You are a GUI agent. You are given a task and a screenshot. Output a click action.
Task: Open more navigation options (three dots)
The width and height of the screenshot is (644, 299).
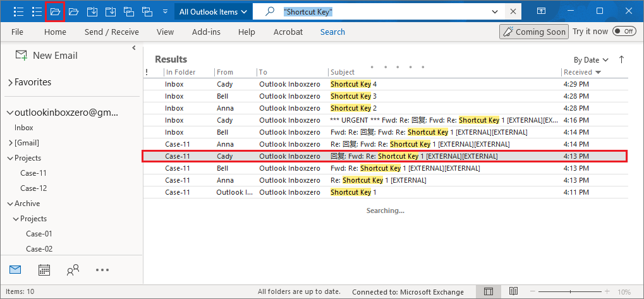[102, 270]
